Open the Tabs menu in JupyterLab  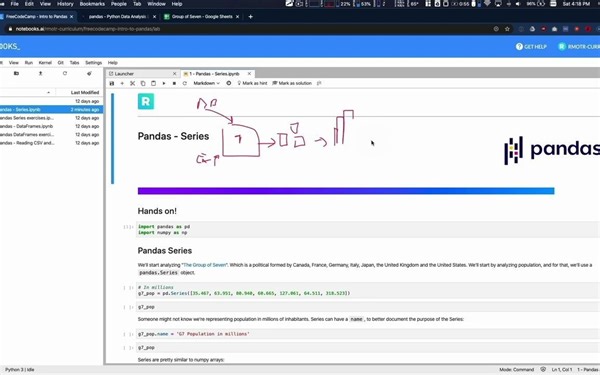(74, 63)
